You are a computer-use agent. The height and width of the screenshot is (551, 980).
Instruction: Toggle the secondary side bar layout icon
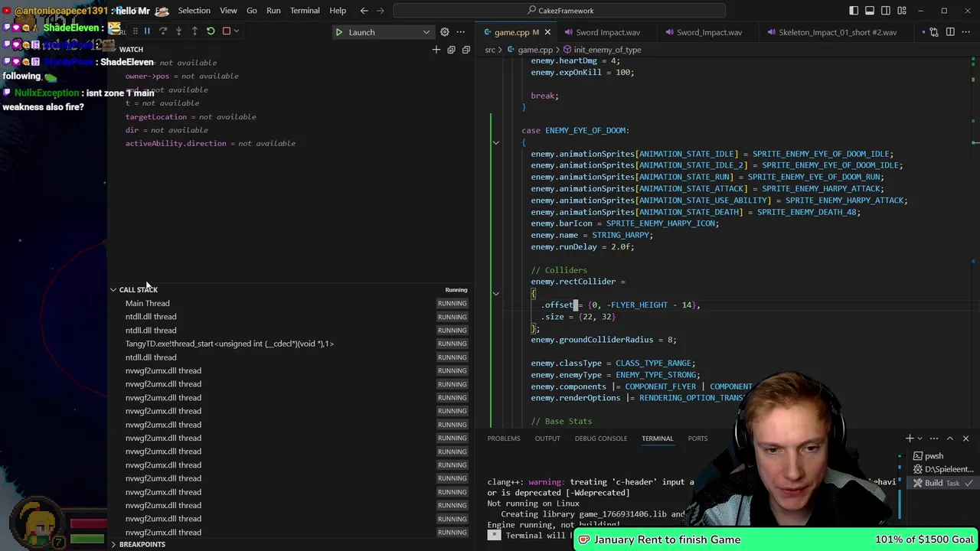pyautogui.click(x=886, y=11)
